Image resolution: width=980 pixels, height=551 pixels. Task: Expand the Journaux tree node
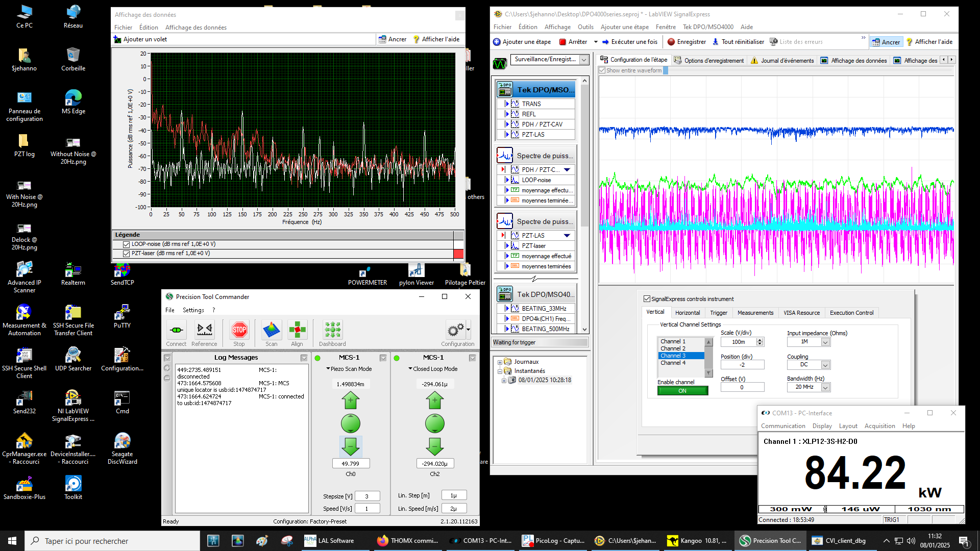pyautogui.click(x=500, y=362)
